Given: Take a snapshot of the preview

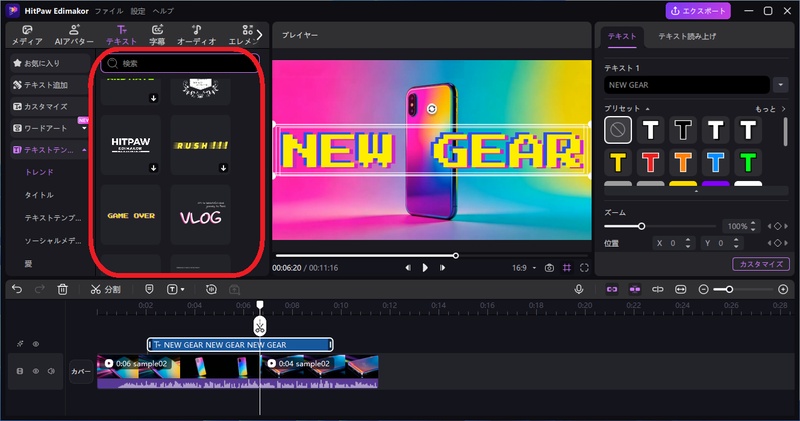Looking at the screenshot, I should (549, 267).
